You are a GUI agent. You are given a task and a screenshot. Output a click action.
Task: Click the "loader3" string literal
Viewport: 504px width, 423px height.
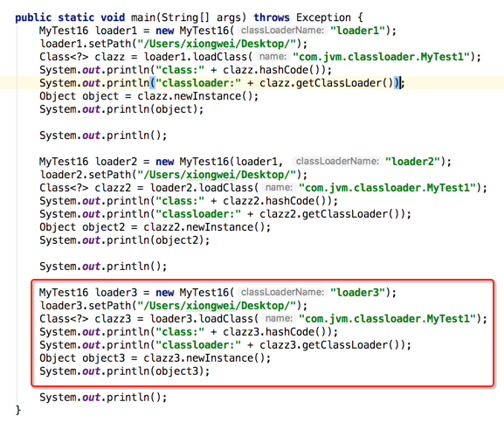coord(357,293)
